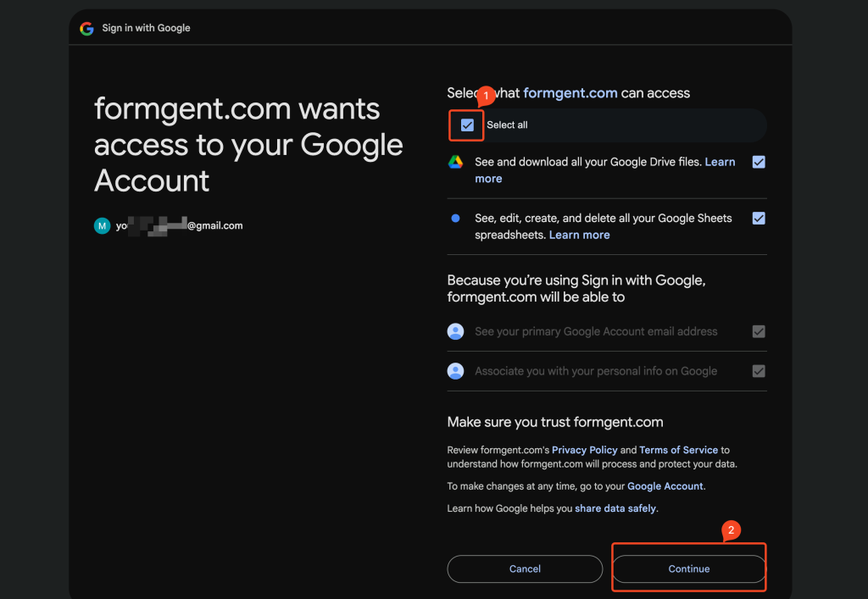Open the Privacy Policy link

click(584, 450)
